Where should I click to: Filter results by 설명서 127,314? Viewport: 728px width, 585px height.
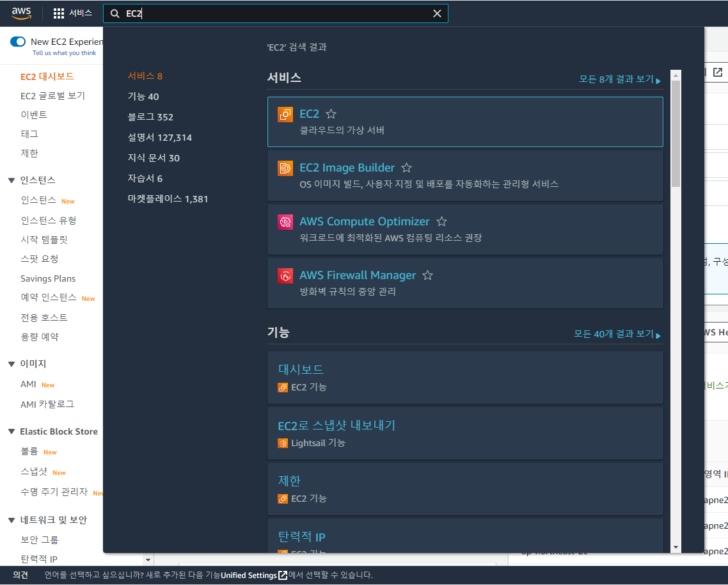(160, 138)
